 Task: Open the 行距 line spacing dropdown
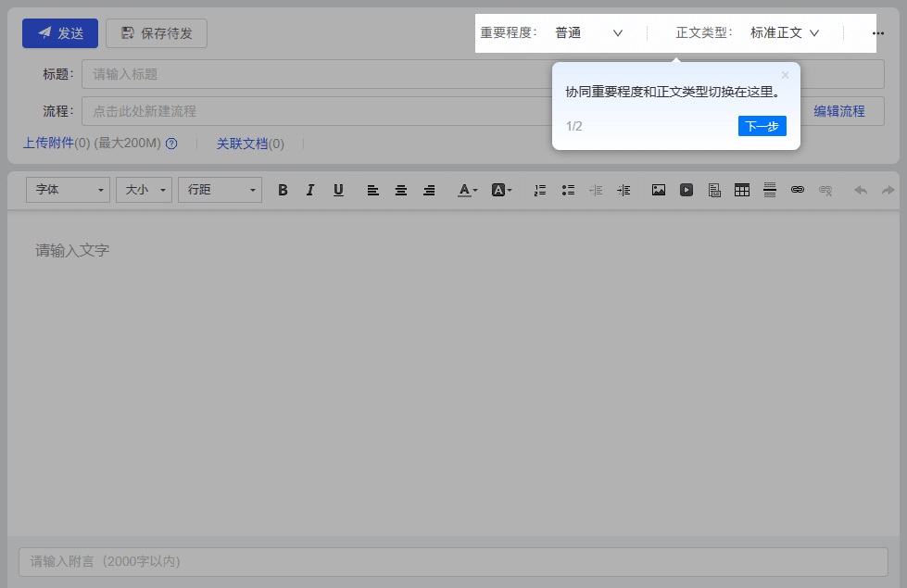point(220,190)
